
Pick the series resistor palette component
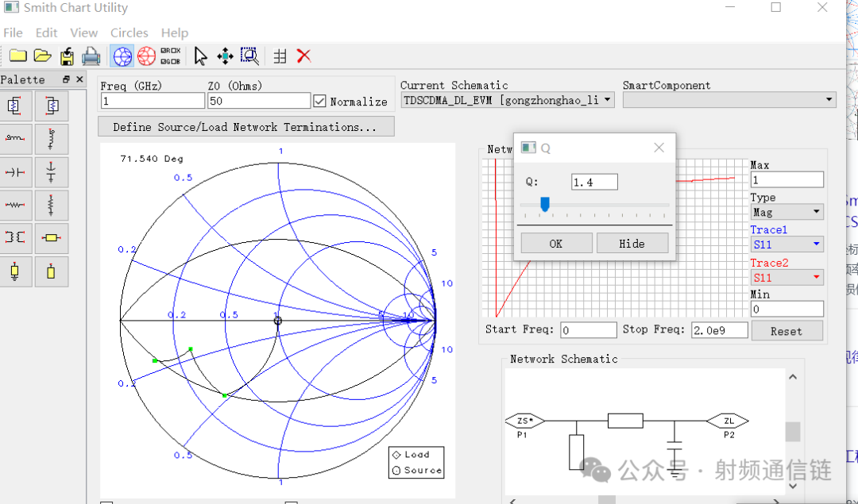15,205
